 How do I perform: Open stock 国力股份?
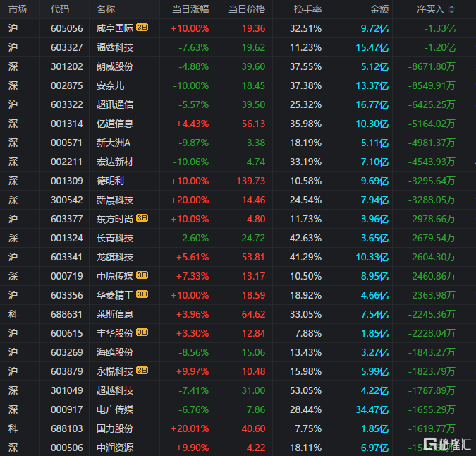click(x=115, y=428)
